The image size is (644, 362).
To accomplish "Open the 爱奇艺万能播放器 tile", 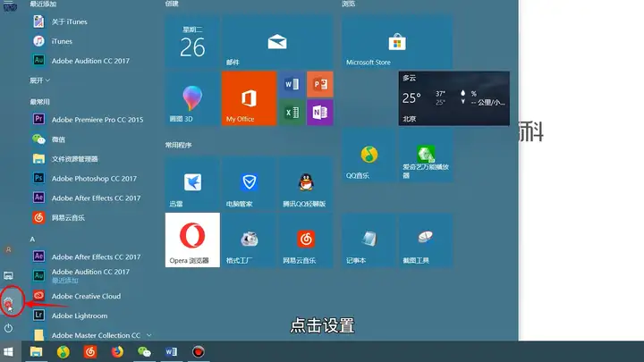I will 426,155.
